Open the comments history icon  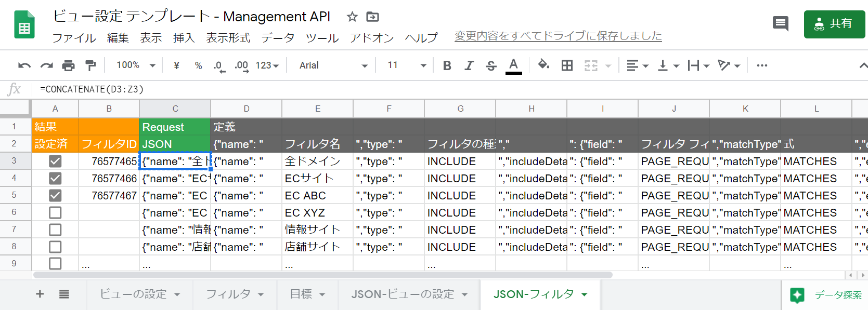pyautogui.click(x=780, y=23)
